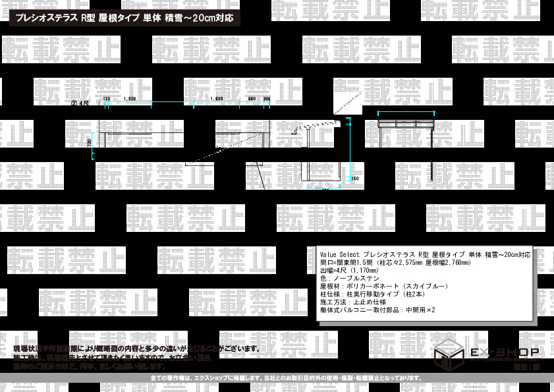Select spec line '躯体式バルコニー取付部品:中間用×2'
This screenshot has height=392, width=554.
coord(377,310)
